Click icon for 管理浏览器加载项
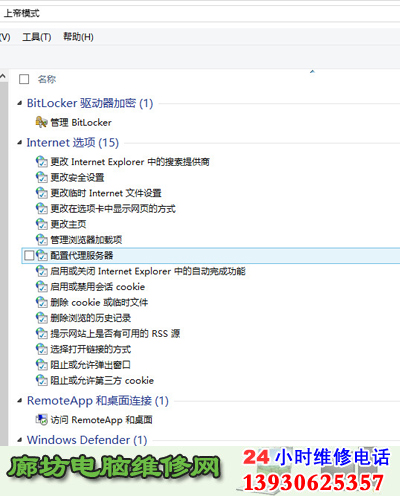Viewport: 400px width, 496px height. click(42, 240)
